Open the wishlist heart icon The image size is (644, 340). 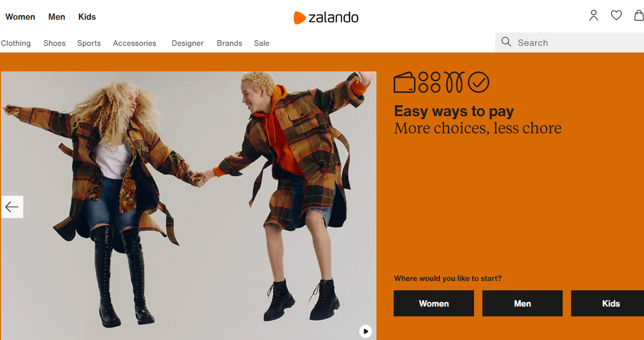tap(616, 16)
